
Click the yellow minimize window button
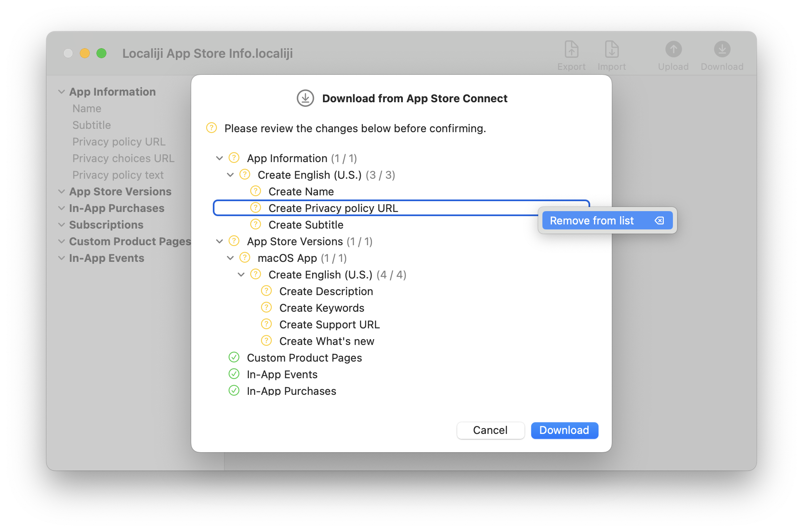85,53
